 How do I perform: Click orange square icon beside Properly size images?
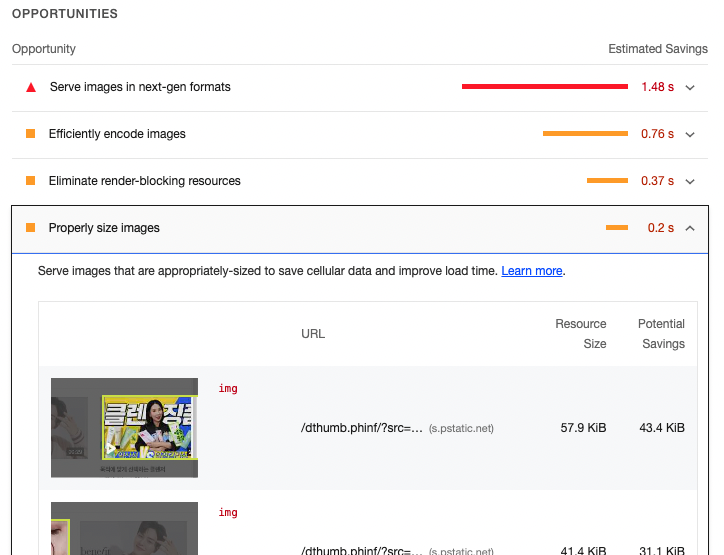pos(30,228)
